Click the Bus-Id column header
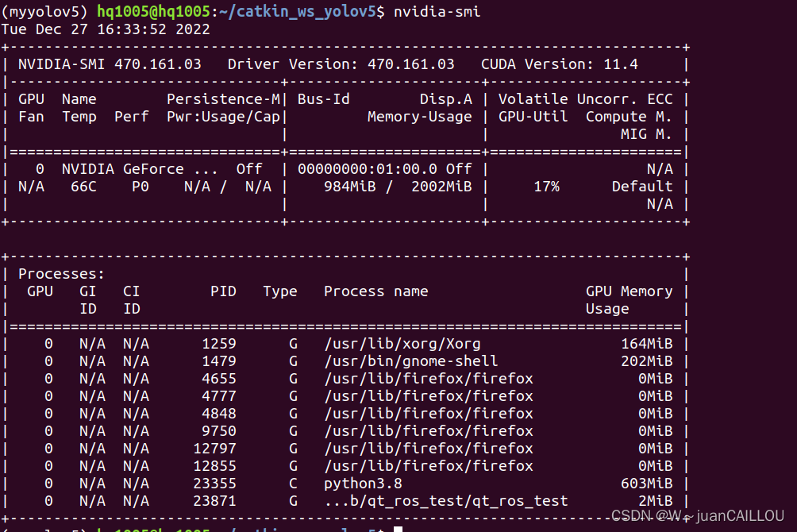797x532 pixels. (x=323, y=99)
